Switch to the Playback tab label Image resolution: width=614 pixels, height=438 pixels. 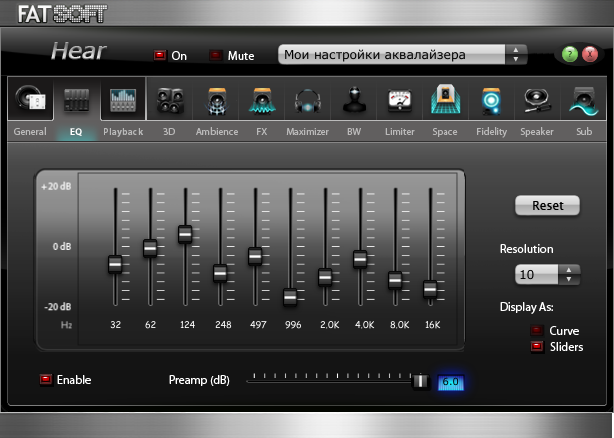123,132
